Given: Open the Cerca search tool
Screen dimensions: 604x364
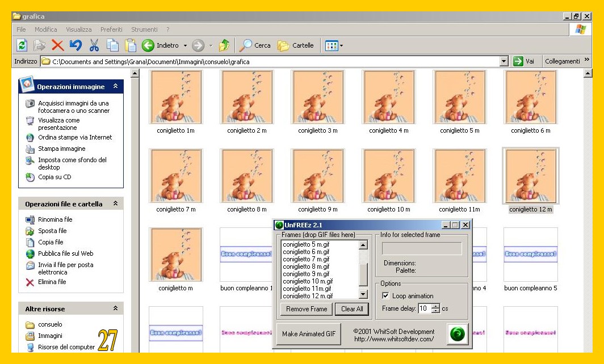Looking at the screenshot, I should [x=254, y=45].
